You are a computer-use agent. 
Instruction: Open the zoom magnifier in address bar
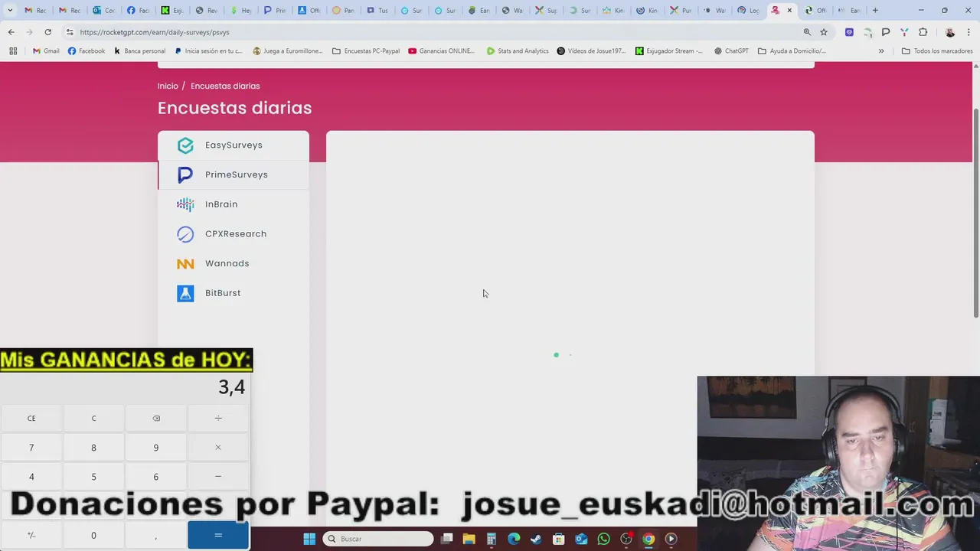click(x=807, y=32)
